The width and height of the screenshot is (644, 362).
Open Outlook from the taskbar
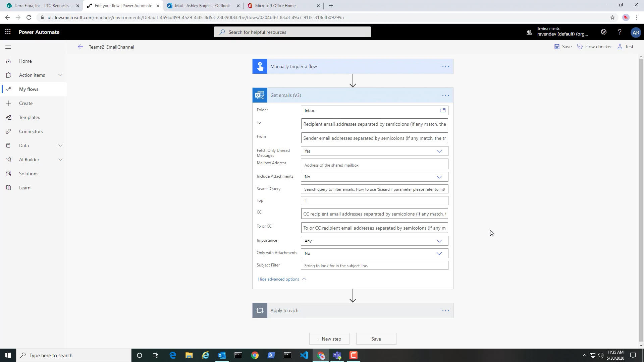222,355
